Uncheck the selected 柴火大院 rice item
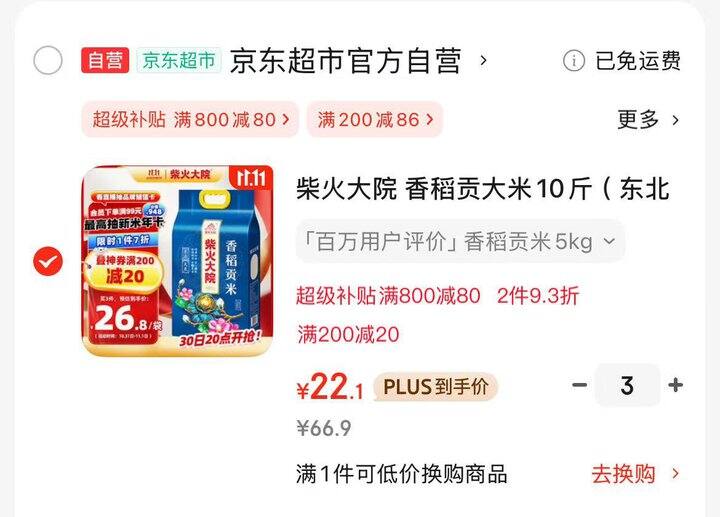This screenshot has width=720, height=517. coord(48,261)
